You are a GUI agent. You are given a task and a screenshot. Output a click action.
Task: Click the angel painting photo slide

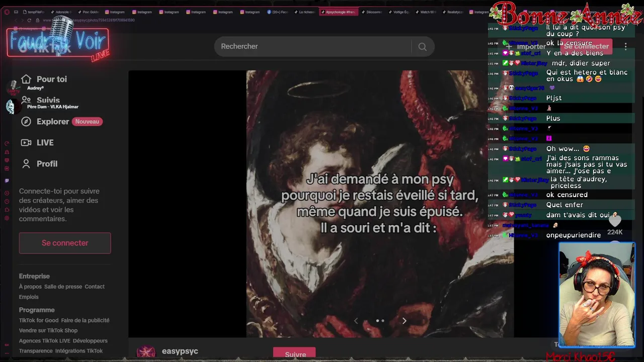pyautogui.click(x=380, y=204)
